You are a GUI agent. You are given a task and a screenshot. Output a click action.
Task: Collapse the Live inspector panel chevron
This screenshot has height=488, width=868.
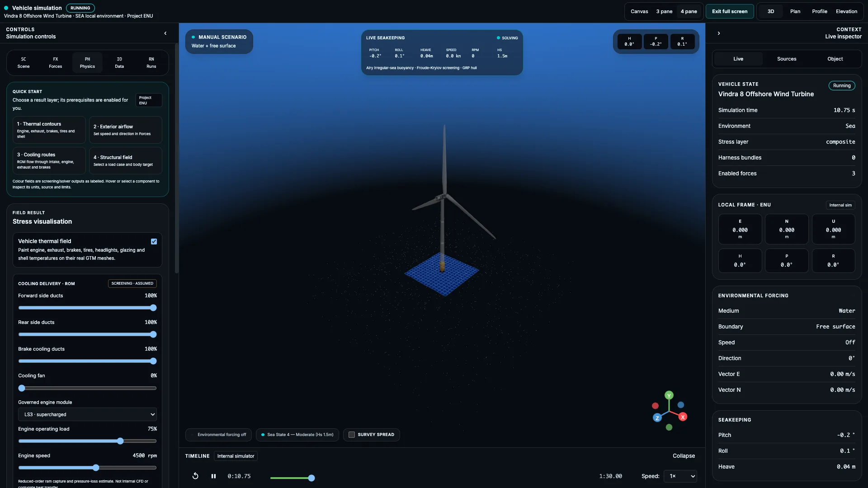719,33
